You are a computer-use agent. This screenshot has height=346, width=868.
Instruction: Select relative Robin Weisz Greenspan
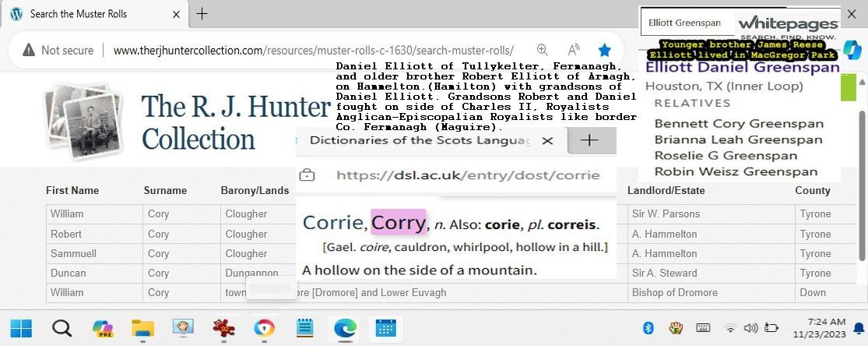(736, 172)
